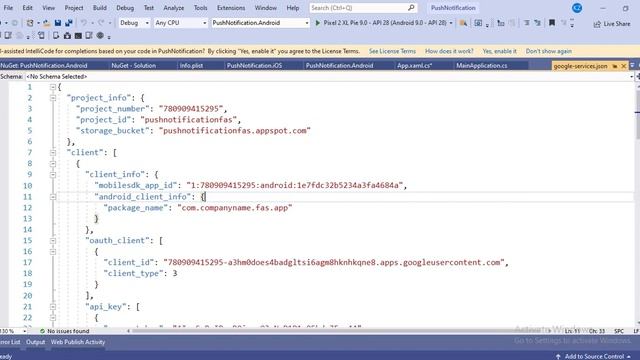
Task: Open the Output panel tab
Action: click(36, 342)
